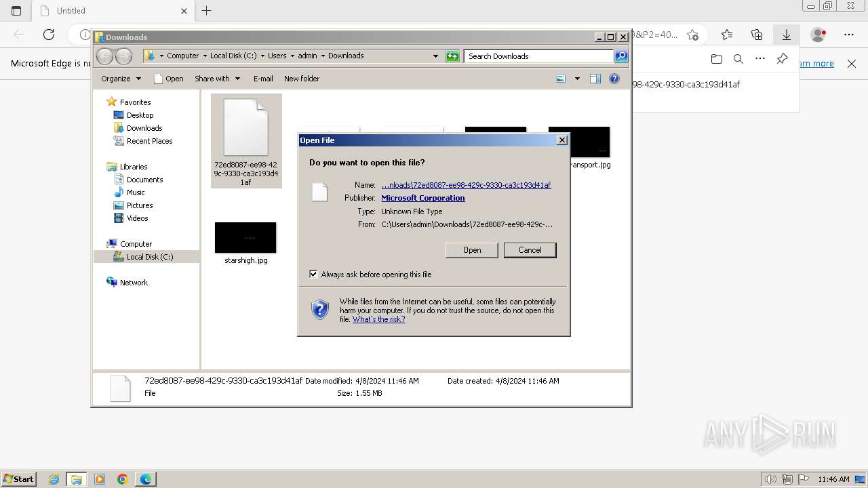Click the Explorer forward arrow button
Viewport: 868px width, 488px height.
tap(123, 56)
